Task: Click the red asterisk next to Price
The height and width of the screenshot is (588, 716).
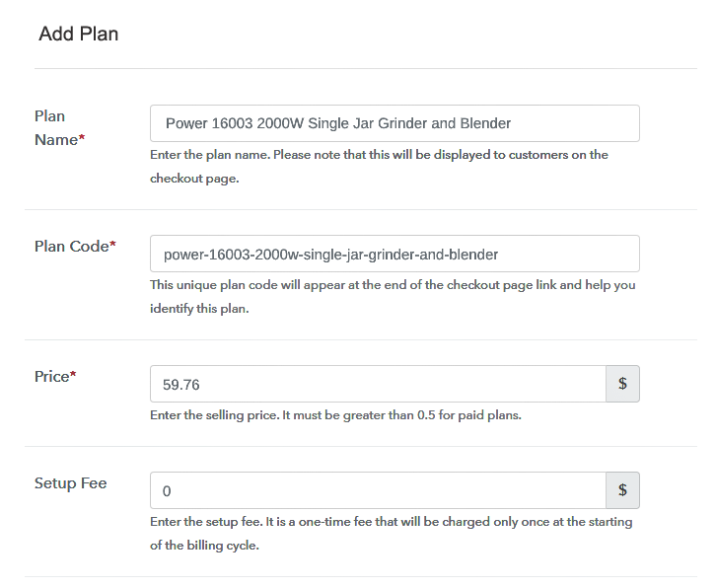Action: tap(73, 374)
